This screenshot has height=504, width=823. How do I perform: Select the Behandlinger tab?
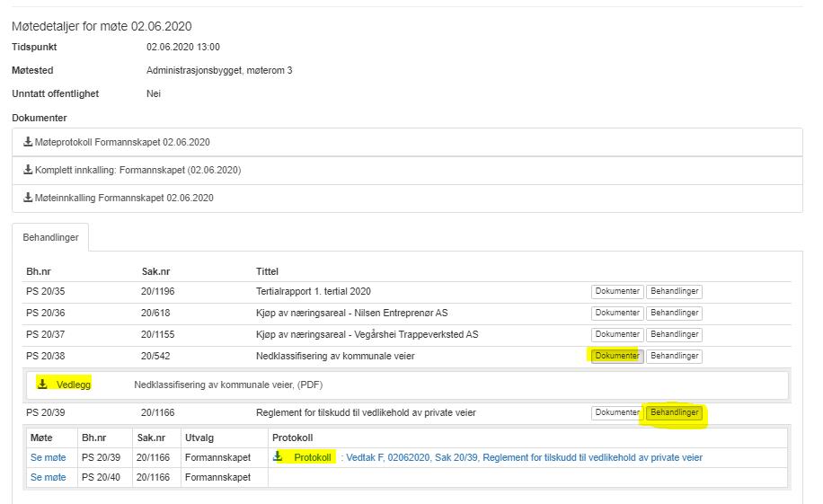pos(50,237)
